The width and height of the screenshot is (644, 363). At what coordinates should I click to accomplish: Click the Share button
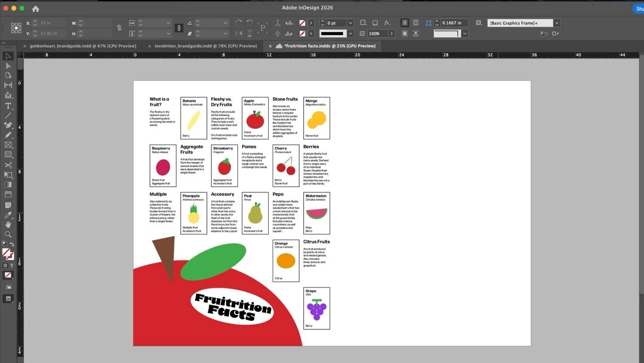click(x=638, y=8)
